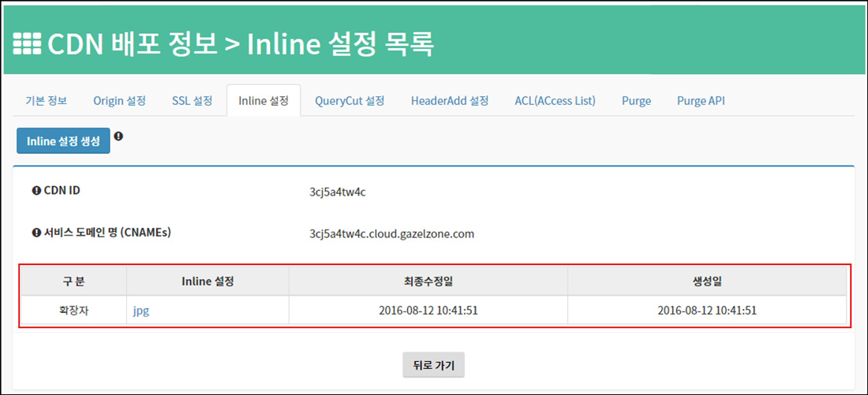Click the Inline 설정 column header

pyautogui.click(x=208, y=281)
